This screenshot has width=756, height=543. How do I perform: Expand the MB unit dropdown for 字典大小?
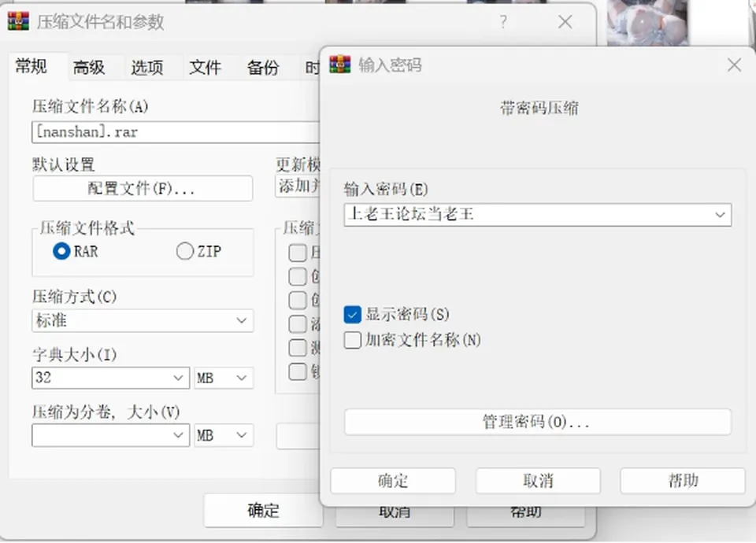pyautogui.click(x=224, y=378)
